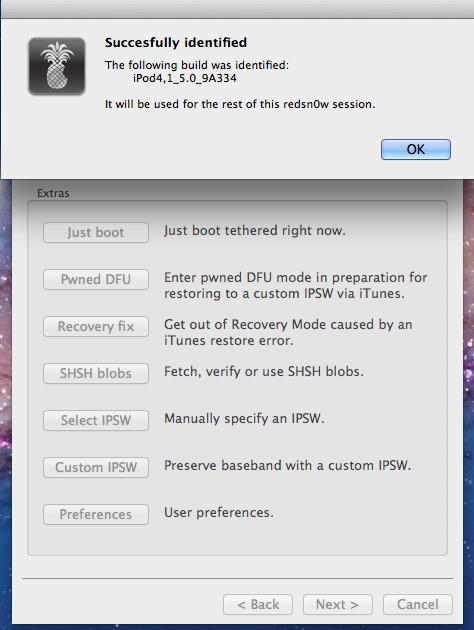Click the iPod4,1_5.0_9A334 build identifier text
Viewport: 474px width, 630px height.
(185, 78)
